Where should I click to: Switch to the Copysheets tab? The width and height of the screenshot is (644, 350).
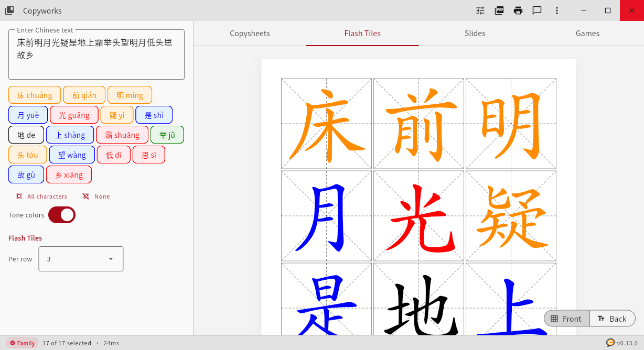(250, 33)
